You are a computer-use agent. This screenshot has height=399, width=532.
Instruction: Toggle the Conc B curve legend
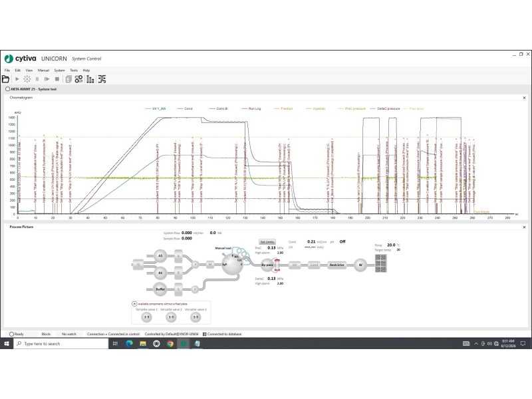click(x=218, y=108)
